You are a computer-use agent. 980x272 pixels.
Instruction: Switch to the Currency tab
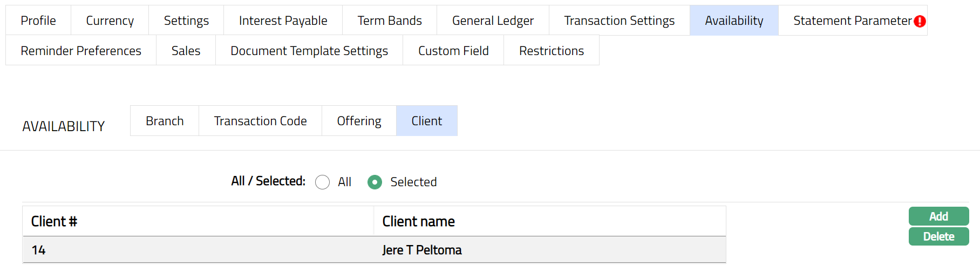click(110, 21)
